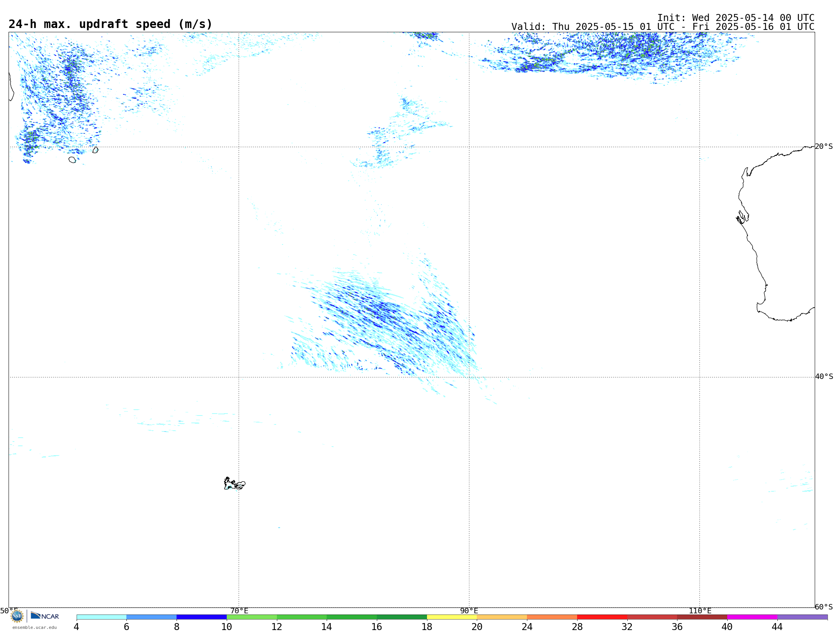Click the colorbar tick label "16"

click(x=377, y=627)
